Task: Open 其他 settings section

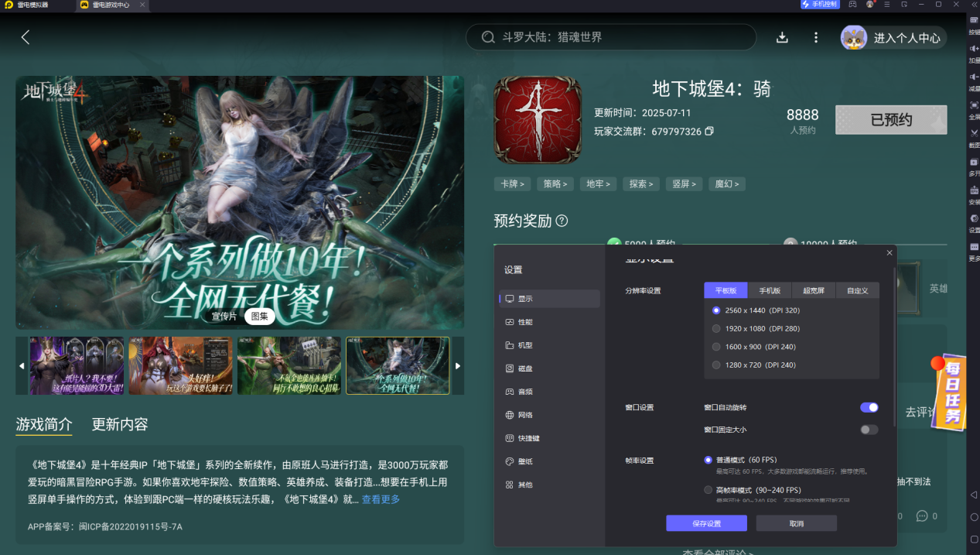Action: [x=550, y=485]
